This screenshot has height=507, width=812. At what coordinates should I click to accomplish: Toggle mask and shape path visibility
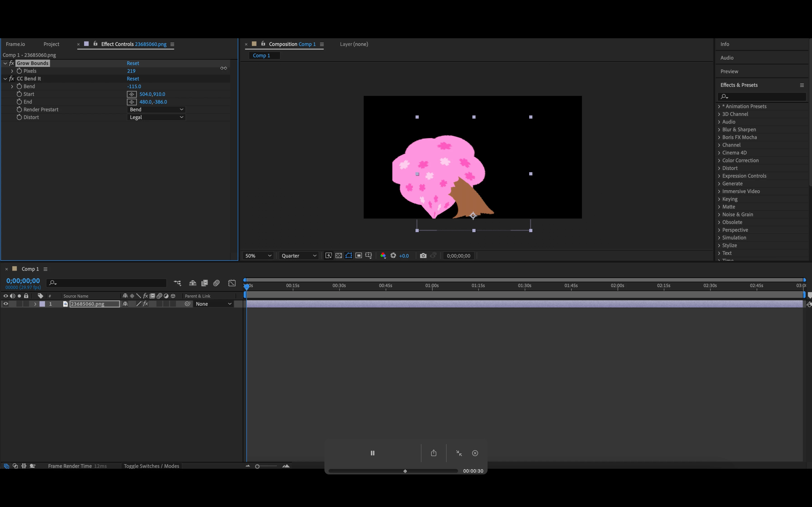349,256
